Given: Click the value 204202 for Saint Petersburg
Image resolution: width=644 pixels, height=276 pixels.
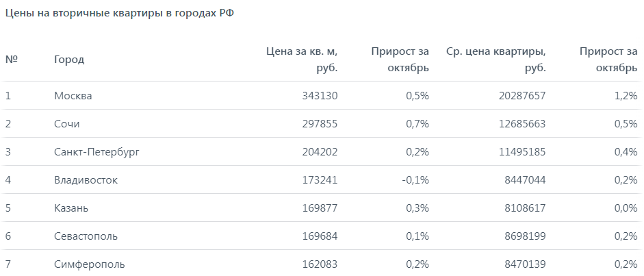Looking at the screenshot, I should pyautogui.click(x=320, y=152).
